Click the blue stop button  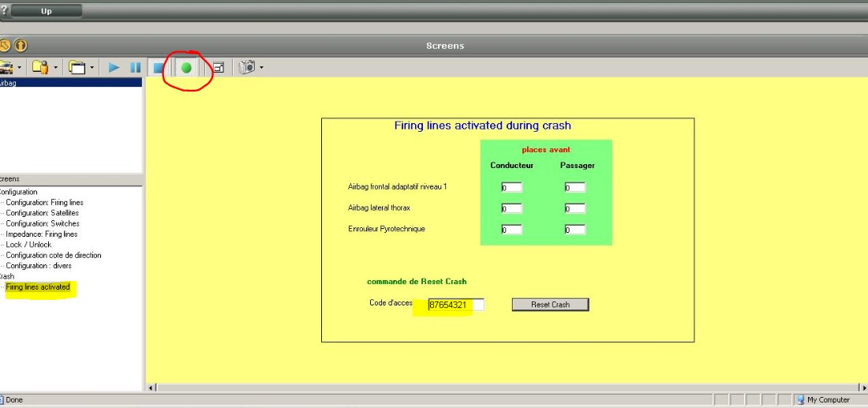point(159,68)
